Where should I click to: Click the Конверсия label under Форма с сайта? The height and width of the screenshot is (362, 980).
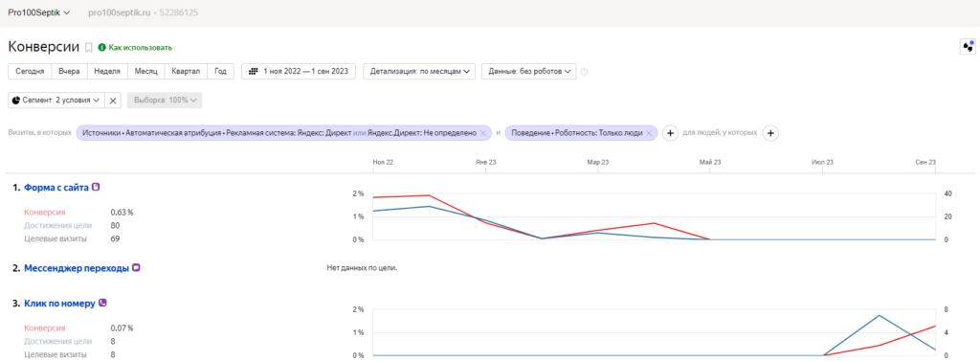click(44, 212)
